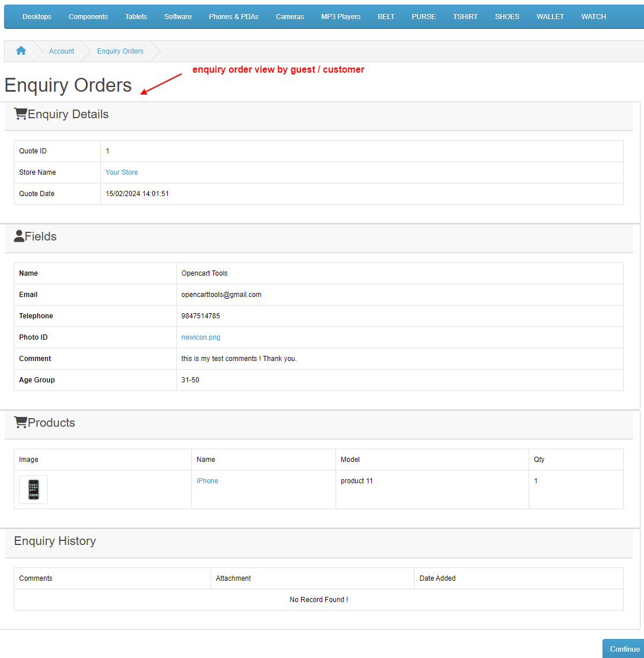
Task: Open the MP3 Players menu
Action: coord(341,17)
